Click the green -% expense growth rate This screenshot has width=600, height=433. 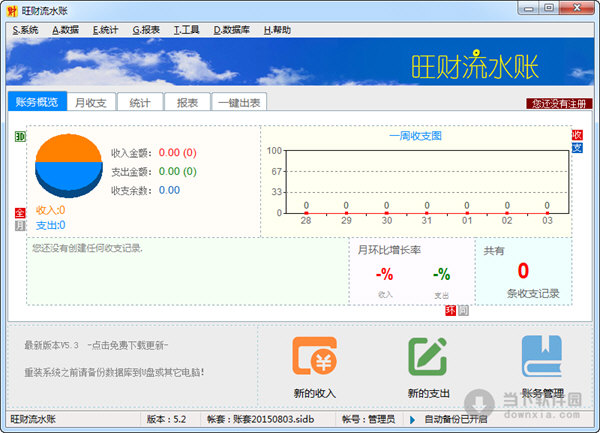(442, 274)
